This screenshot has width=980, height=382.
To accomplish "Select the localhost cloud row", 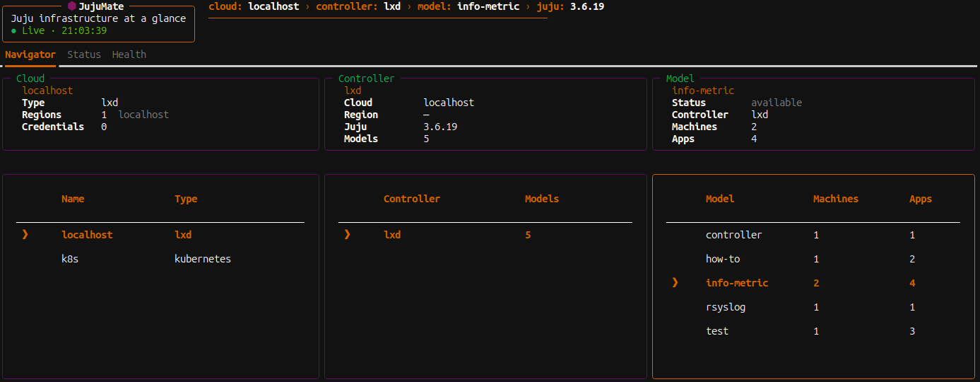I will [87, 235].
